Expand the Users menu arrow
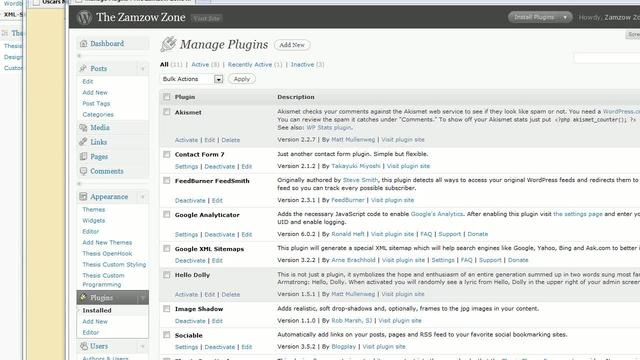The width and height of the screenshot is (640, 360). pos(143,346)
